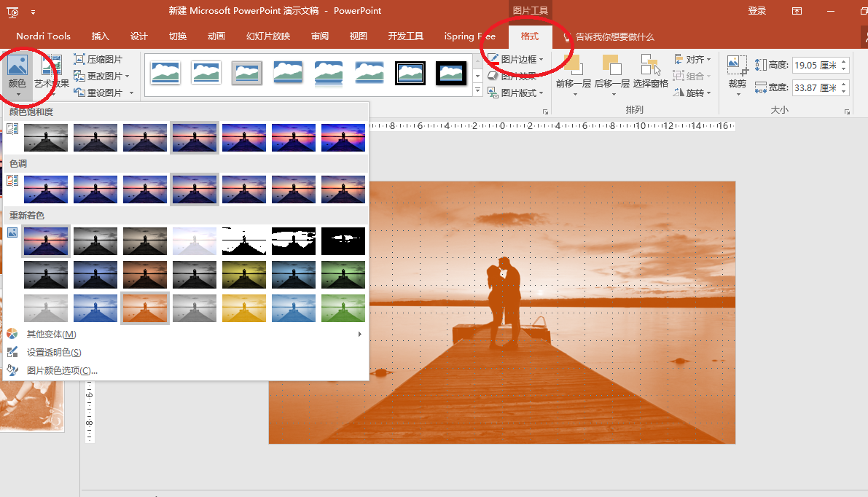The height and width of the screenshot is (497, 868).
Task: Open the iSpring Free tab
Action: pos(469,36)
